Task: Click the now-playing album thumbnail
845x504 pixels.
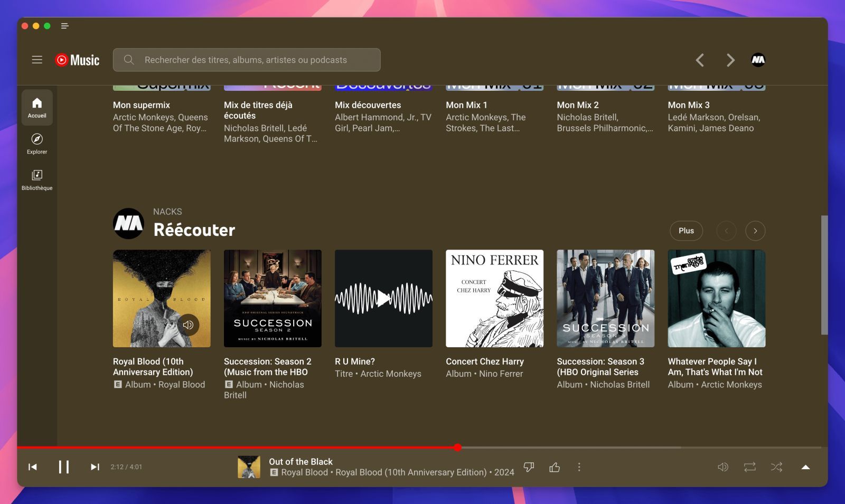Action: pos(249,467)
